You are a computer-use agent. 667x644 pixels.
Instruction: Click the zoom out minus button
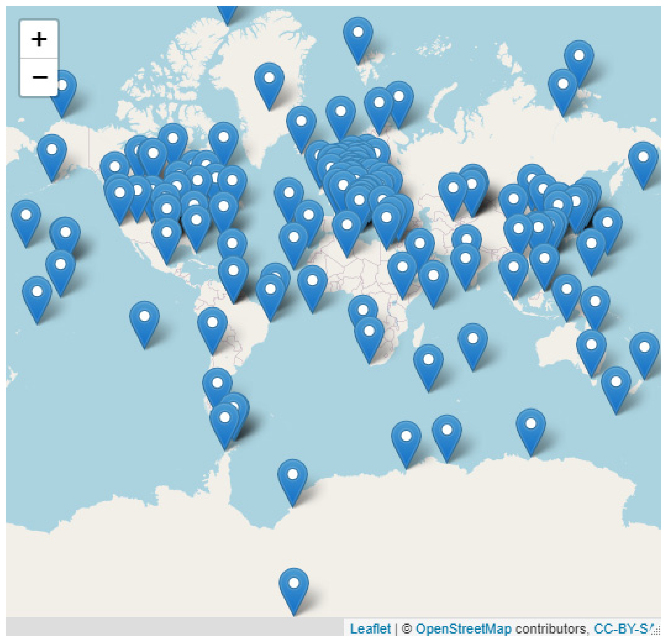click(x=39, y=77)
